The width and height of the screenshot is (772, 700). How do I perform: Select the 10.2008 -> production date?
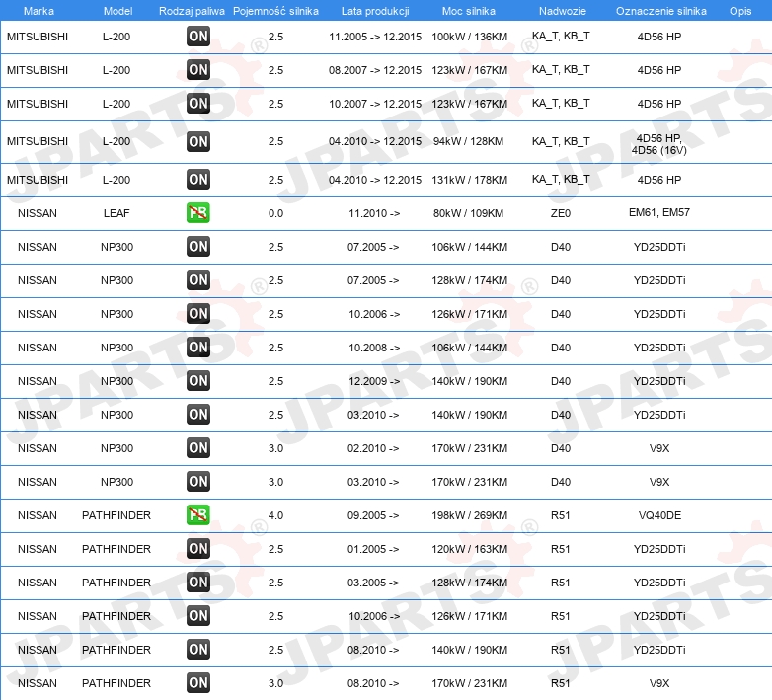coord(374,348)
